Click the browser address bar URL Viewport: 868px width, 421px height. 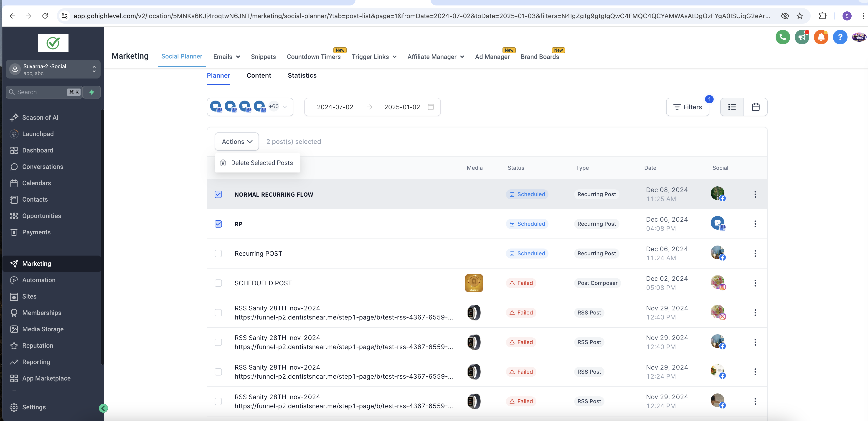(x=421, y=16)
